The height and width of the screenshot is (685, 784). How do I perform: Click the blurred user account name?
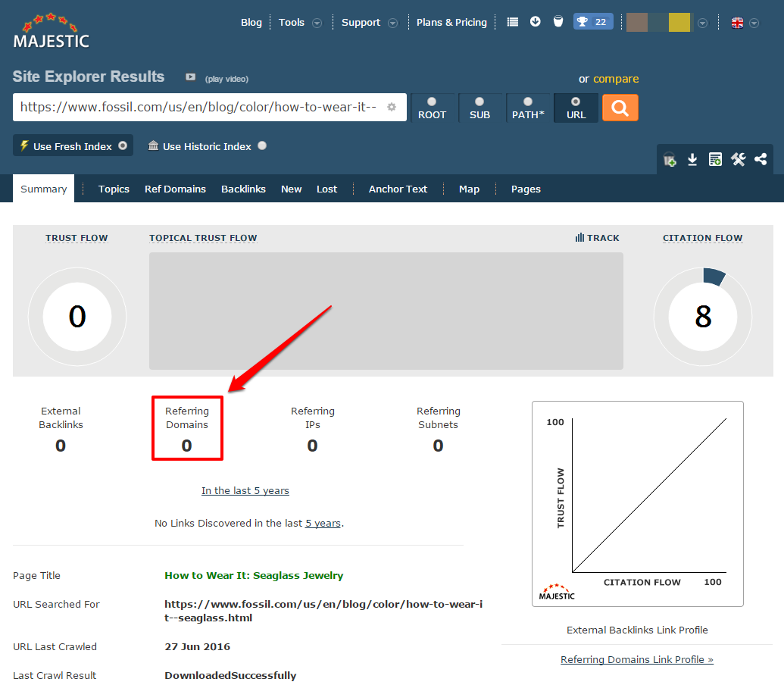658,23
